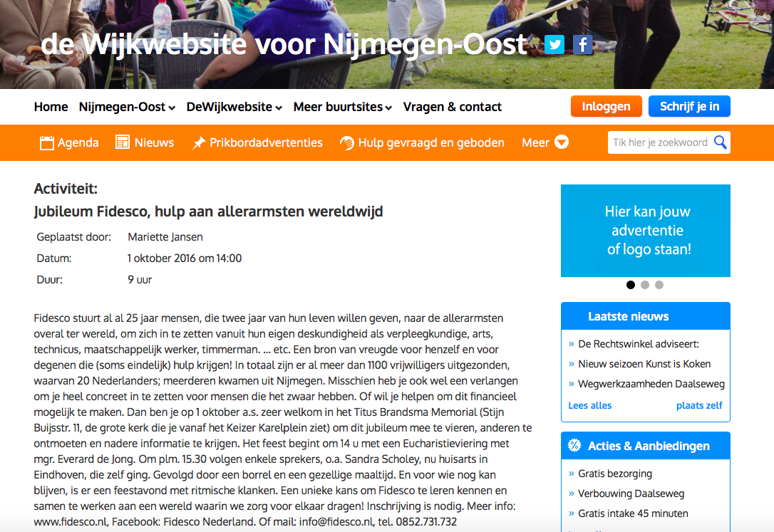Click the Acties & Aanbiedingen header text
Screen dimensions: 774x532
click(649, 446)
